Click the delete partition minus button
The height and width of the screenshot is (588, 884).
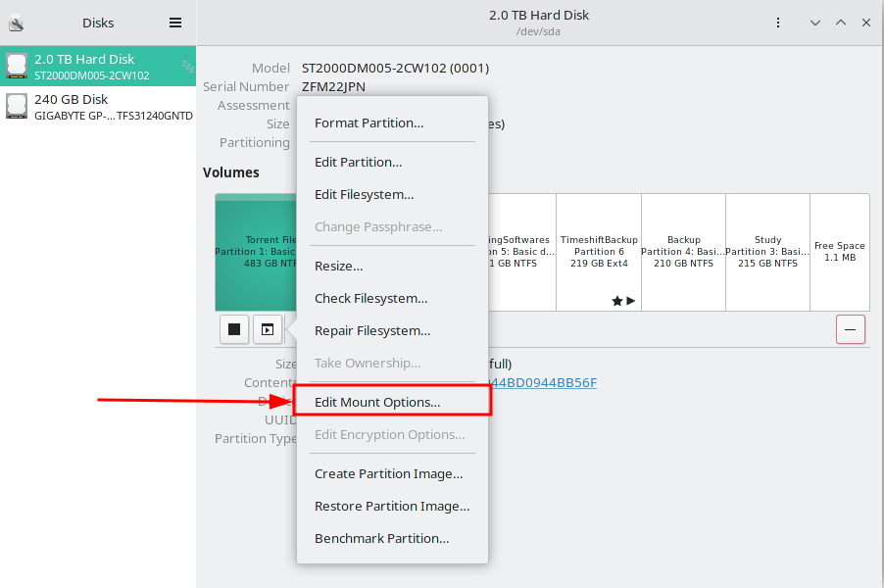coord(850,329)
